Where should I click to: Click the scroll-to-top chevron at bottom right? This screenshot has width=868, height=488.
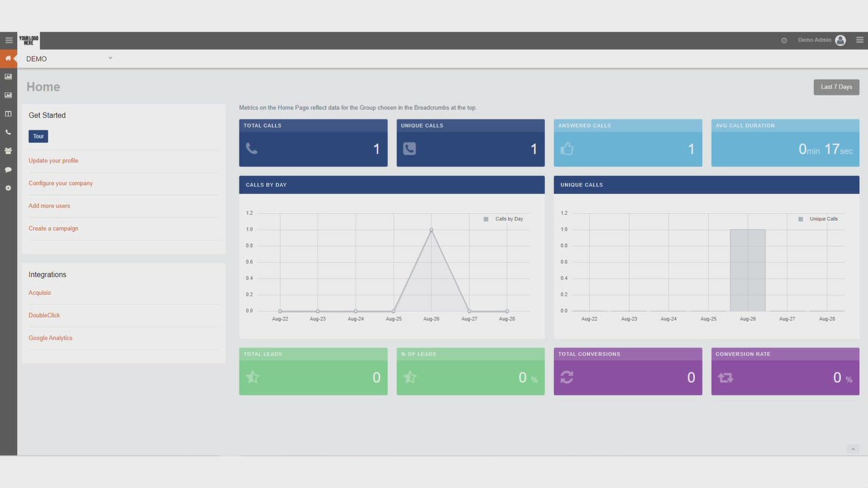point(853,449)
